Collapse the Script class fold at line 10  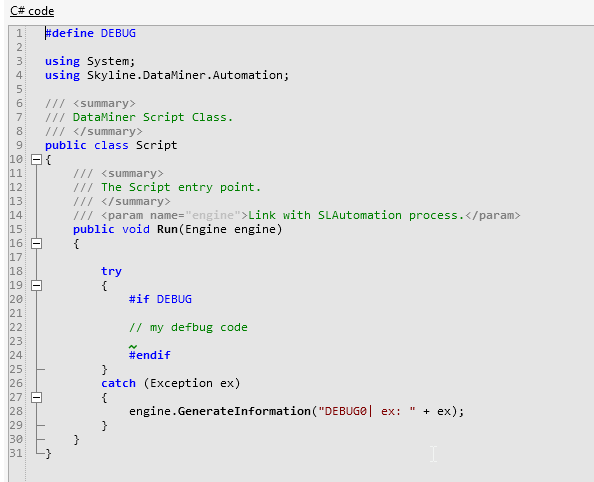36,160
